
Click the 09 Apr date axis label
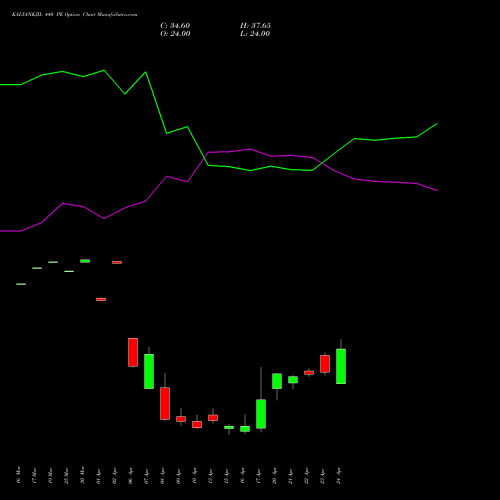click(x=178, y=475)
